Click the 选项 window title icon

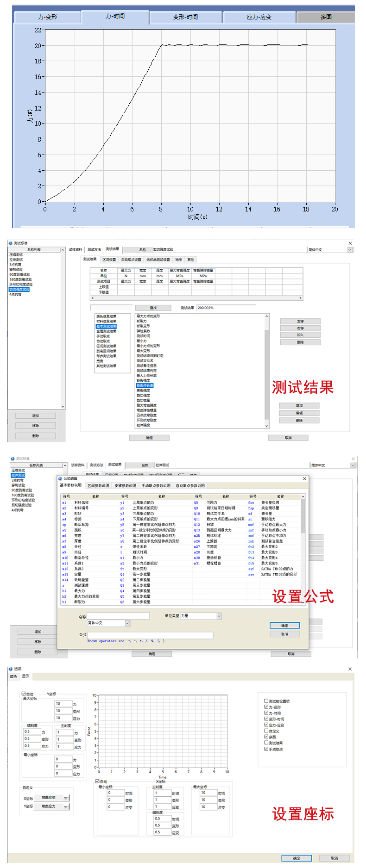(x=11, y=669)
